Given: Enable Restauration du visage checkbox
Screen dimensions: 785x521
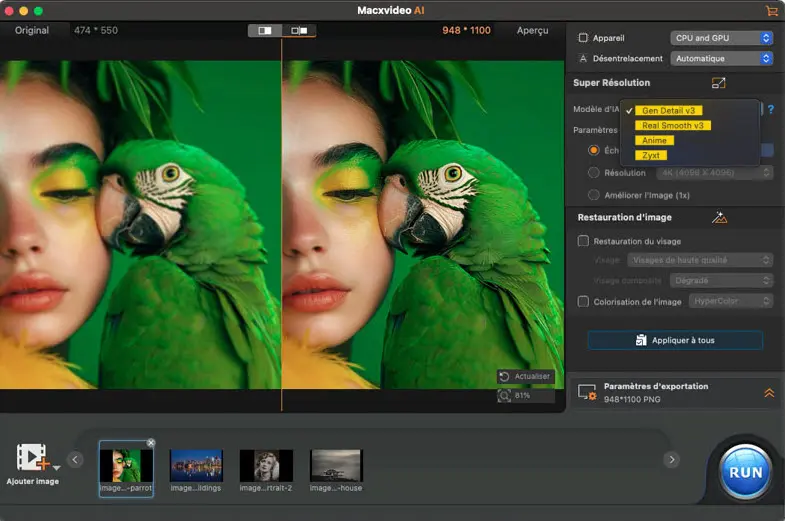Looking at the screenshot, I should pyautogui.click(x=583, y=241).
